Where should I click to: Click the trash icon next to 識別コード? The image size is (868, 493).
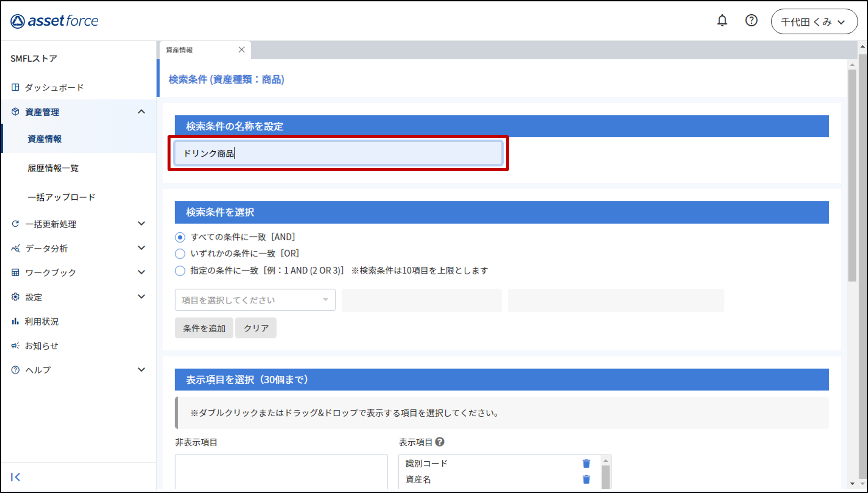tap(586, 463)
